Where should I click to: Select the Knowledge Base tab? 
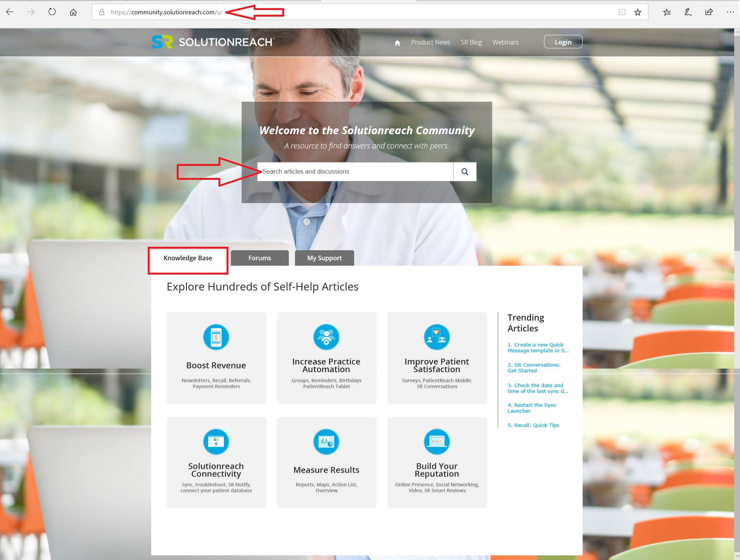tap(188, 258)
